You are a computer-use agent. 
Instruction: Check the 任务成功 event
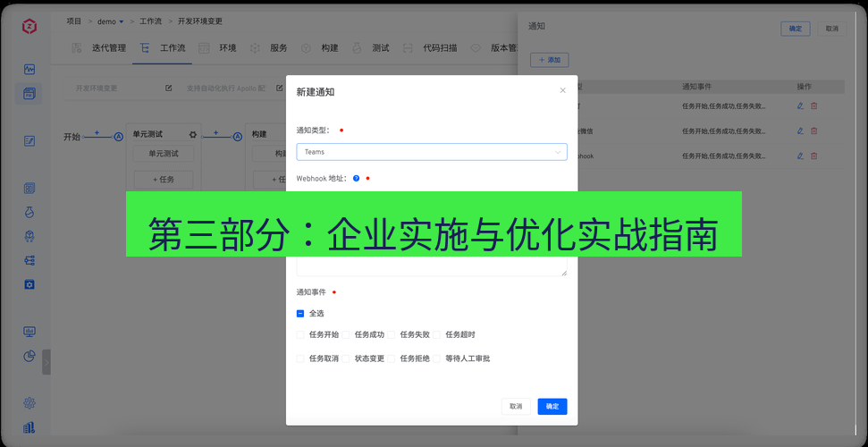(x=345, y=334)
